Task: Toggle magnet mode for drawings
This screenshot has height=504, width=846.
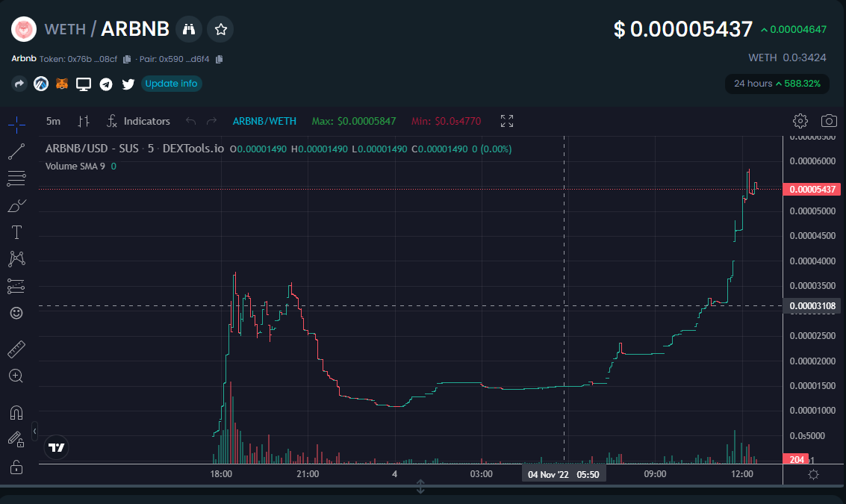Action: coord(16,413)
